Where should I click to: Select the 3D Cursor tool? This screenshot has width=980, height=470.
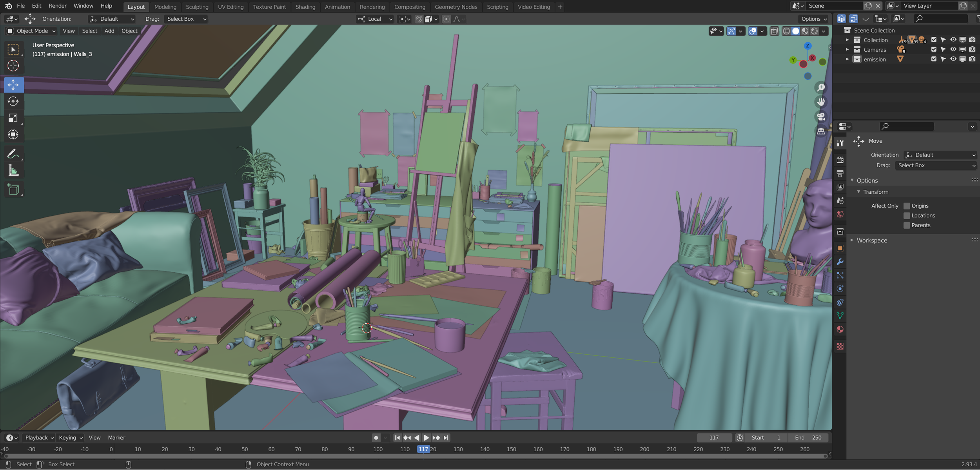coord(13,66)
